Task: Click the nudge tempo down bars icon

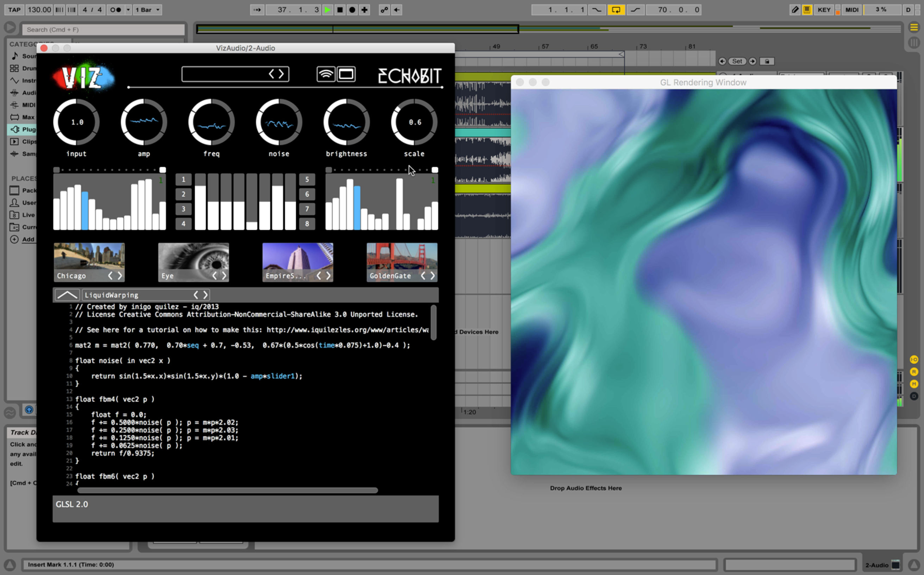Action: click(x=60, y=10)
